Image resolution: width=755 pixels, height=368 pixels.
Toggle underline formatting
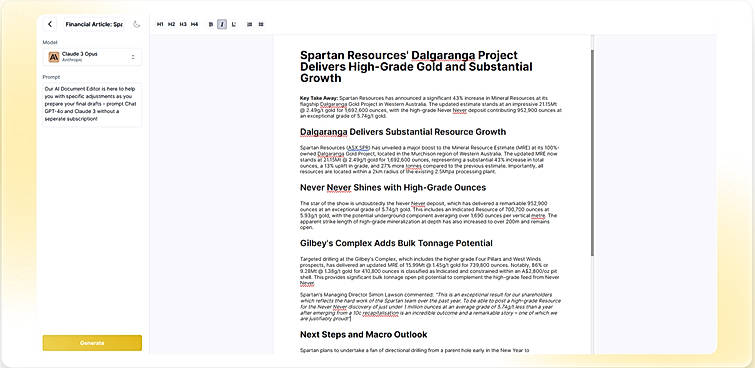point(234,24)
